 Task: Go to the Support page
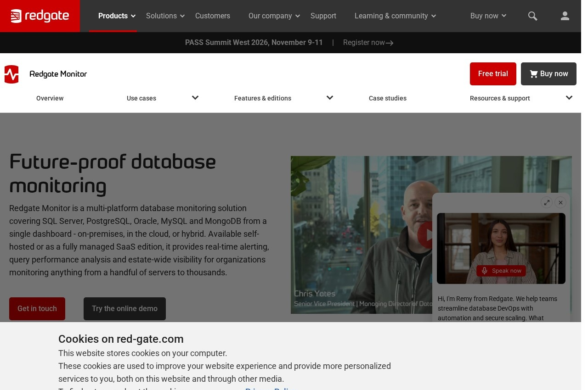[x=323, y=16]
